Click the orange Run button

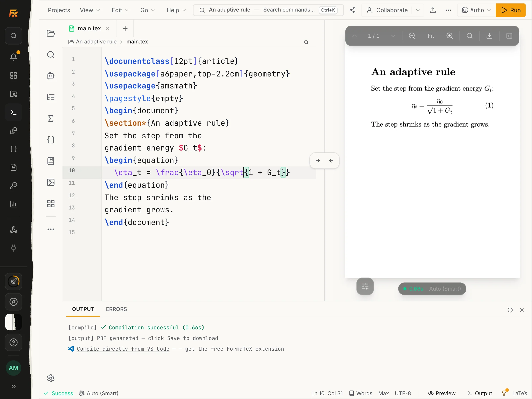pyautogui.click(x=510, y=10)
